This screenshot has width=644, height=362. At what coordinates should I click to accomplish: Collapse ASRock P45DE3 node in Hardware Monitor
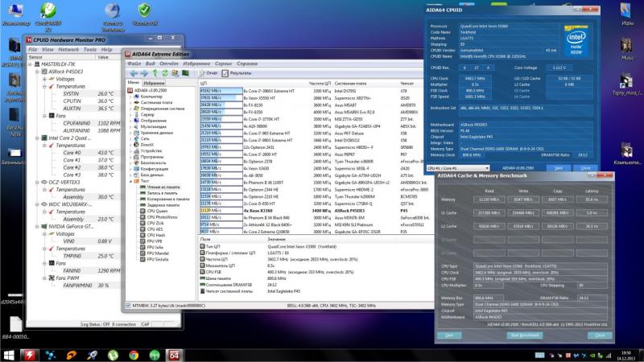point(37,72)
